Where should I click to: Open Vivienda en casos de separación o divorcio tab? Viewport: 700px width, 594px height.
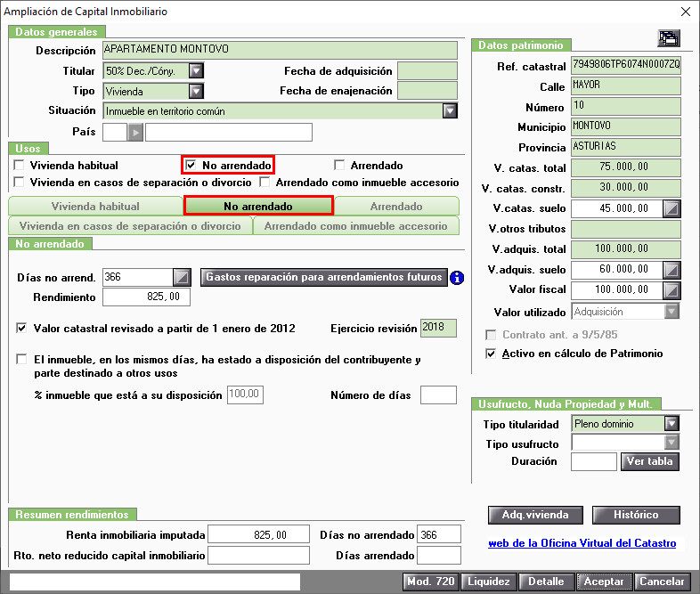(130, 226)
